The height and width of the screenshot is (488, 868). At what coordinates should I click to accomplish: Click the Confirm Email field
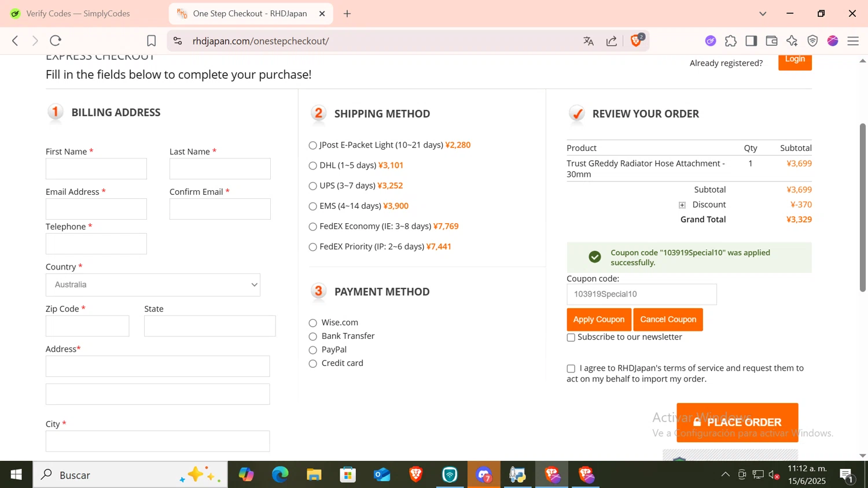coord(220,209)
